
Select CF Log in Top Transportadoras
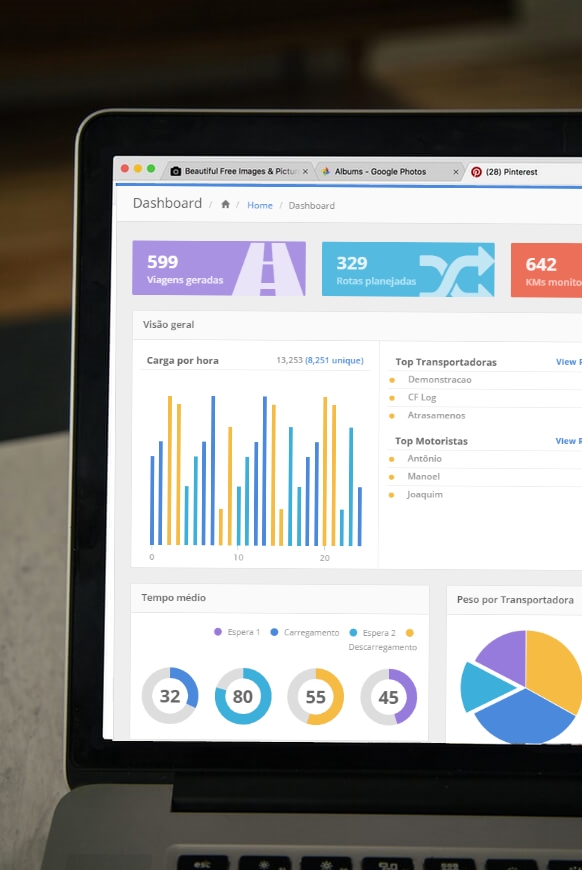tap(422, 397)
